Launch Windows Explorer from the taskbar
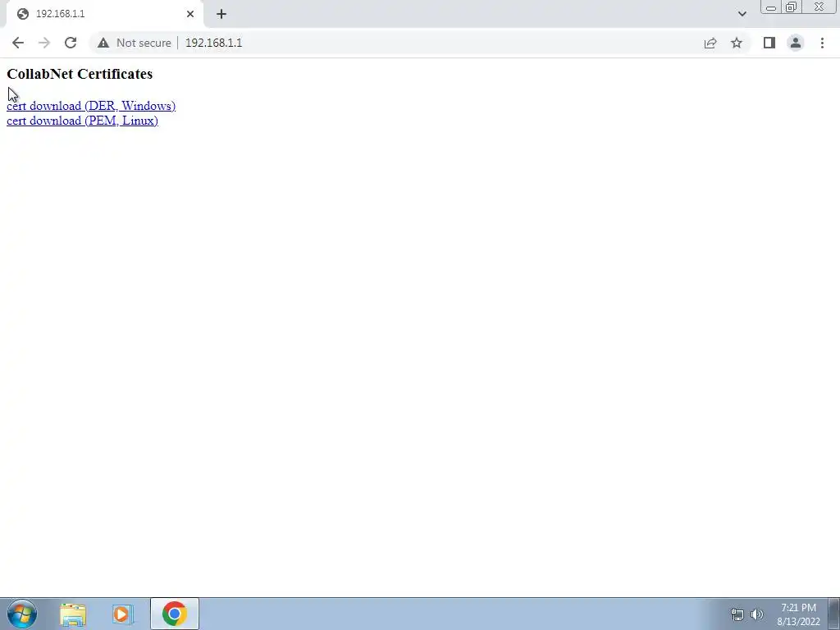This screenshot has height=630, width=840. pos(73,614)
